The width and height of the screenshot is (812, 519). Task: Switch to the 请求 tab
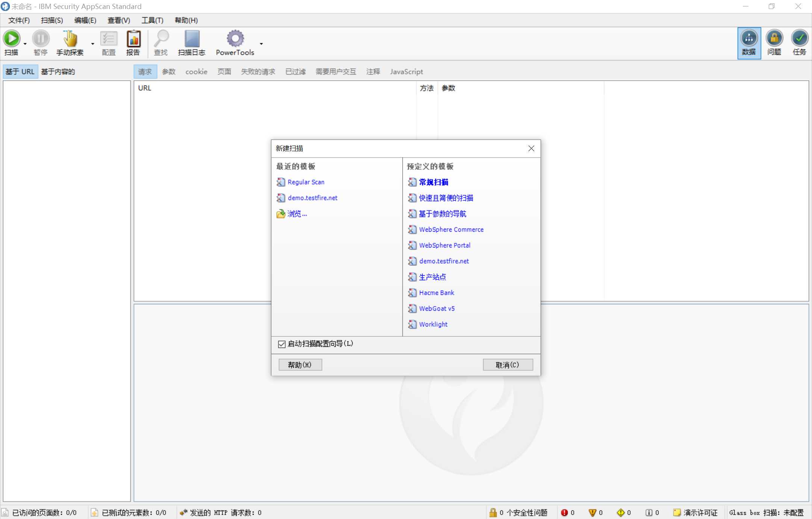click(x=145, y=71)
